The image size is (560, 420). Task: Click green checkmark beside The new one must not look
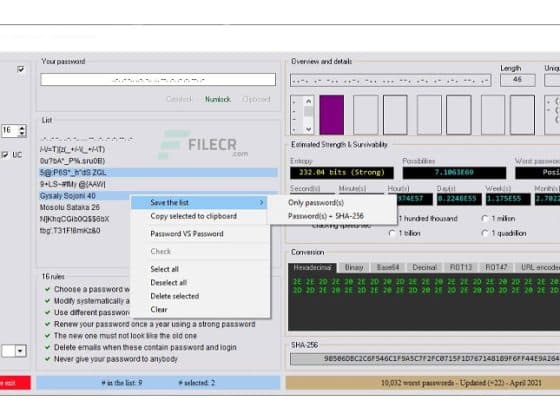click(x=48, y=336)
